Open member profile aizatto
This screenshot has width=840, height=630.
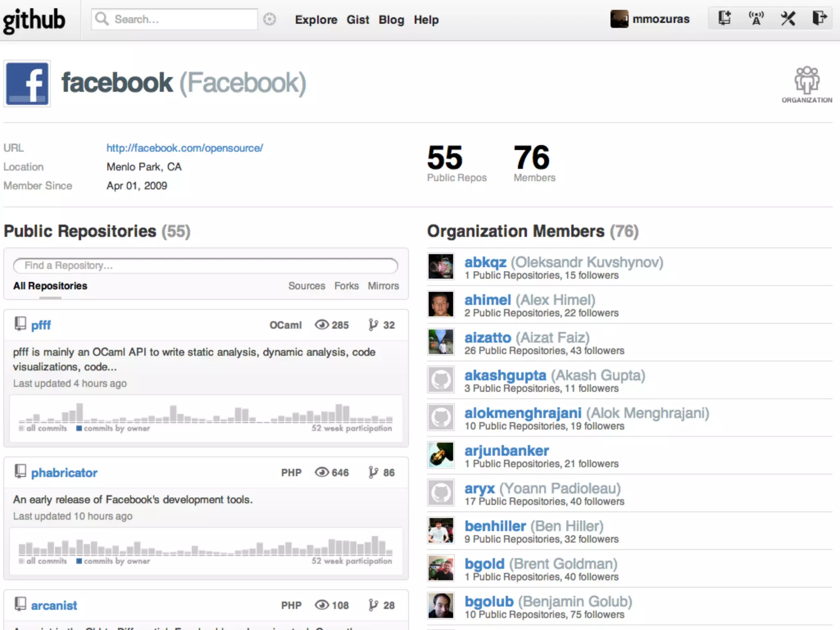tap(488, 338)
